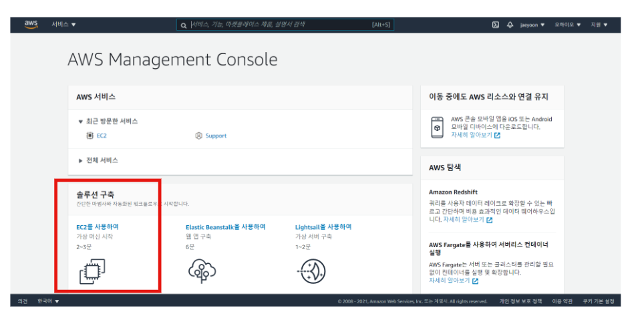Open the jaeyoon account dropdown
Image resolution: width=644 pixels, height=334 pixels.
[532, 25]
